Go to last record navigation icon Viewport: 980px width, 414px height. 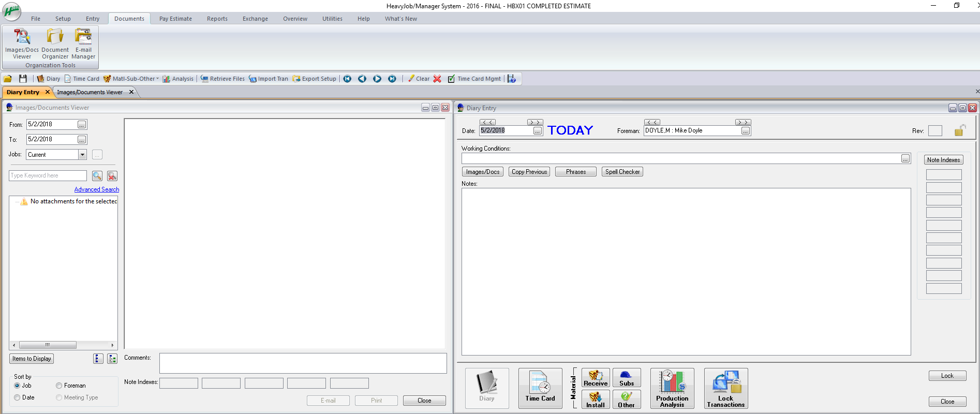(x=392, y=79)
